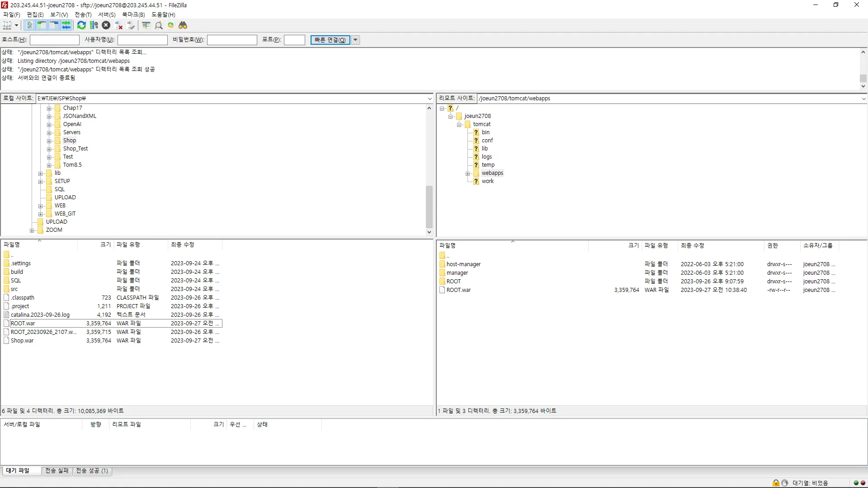Search files with the binoculars icon
868x488 pixels.
point(183,25)
